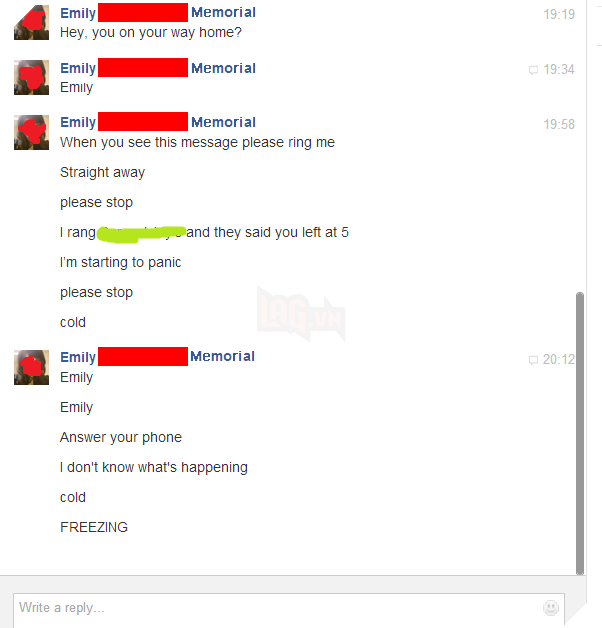
Task: Click sender name link on 19:34 message
Action: pyautogui.click(x=158, y=68)
